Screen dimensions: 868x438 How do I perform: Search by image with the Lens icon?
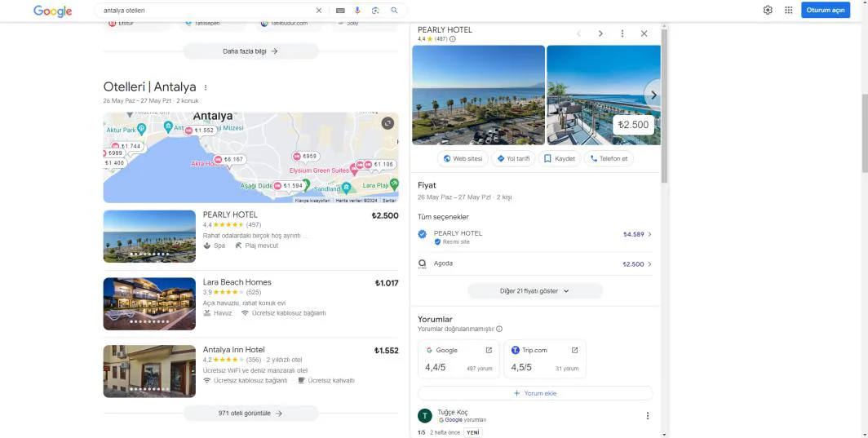pos(375,11)
